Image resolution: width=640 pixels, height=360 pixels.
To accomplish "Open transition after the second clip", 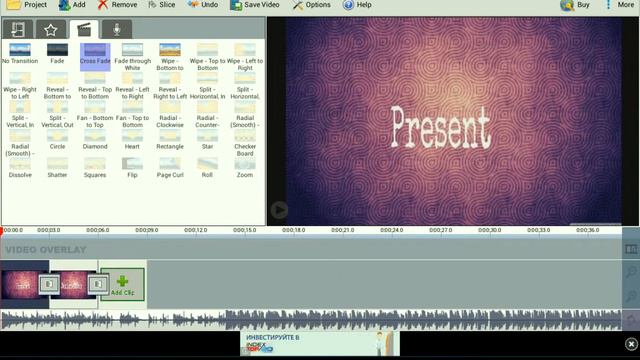I will click(98, 284).
